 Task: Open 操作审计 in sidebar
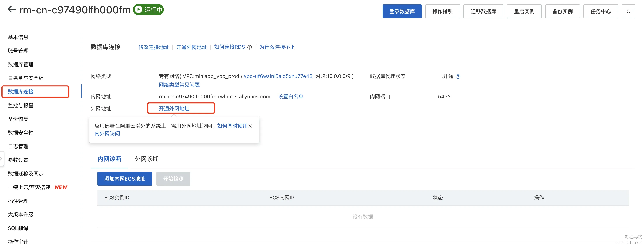[18, 242]
